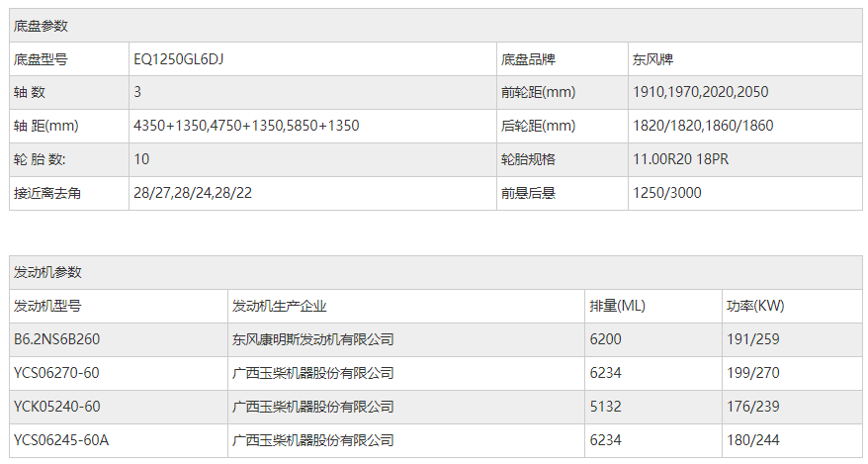Click the 东风牌 chassis brand value
The width and height of the screenshot is (868, 464).
[652, 59]
